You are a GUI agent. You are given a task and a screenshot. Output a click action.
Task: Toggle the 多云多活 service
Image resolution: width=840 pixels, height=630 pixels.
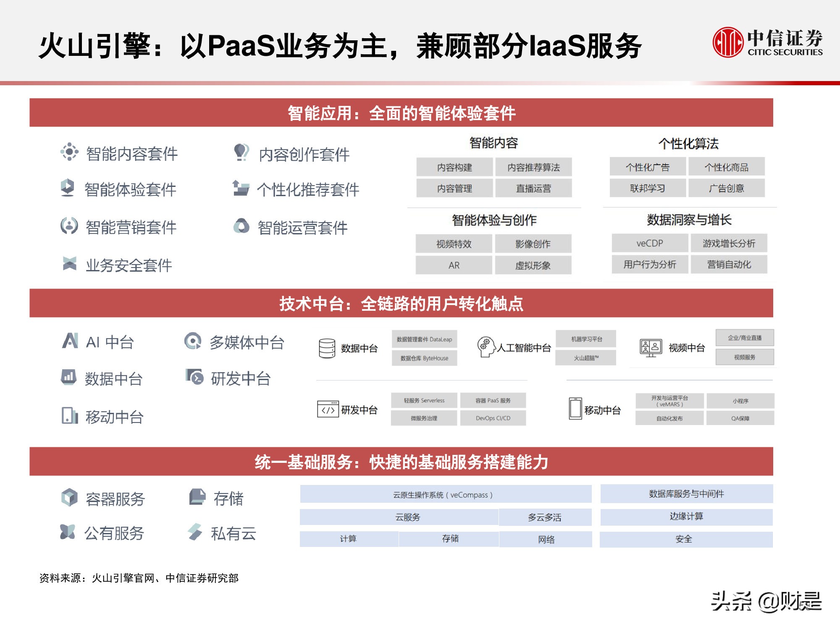pos(545,517)
